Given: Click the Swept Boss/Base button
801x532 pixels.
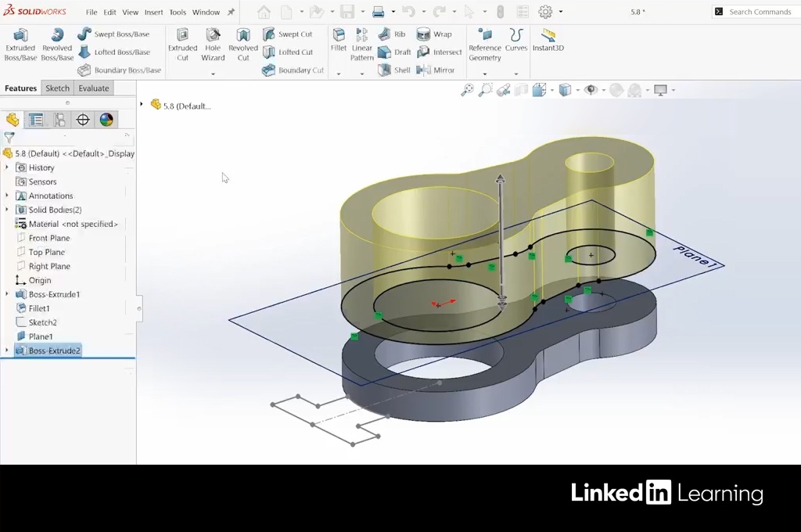Looking at the screenshot, I should pos(113,34).
